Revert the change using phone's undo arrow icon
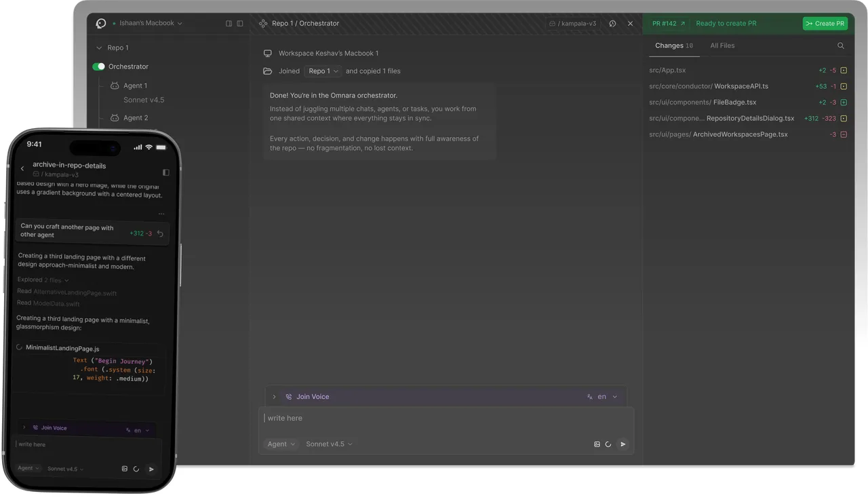The height and width of the screenshot is (498, 868). click(x=160, y=233)
